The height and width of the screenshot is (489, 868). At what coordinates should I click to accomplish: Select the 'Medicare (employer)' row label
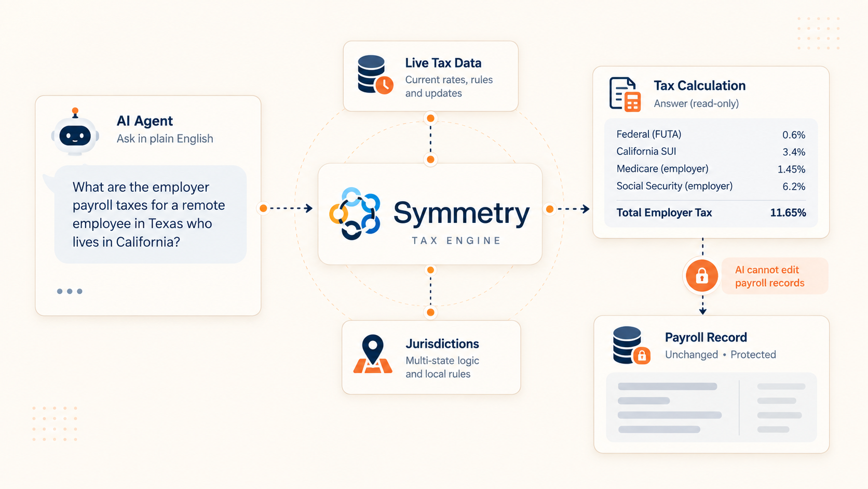tap(662, 169)
